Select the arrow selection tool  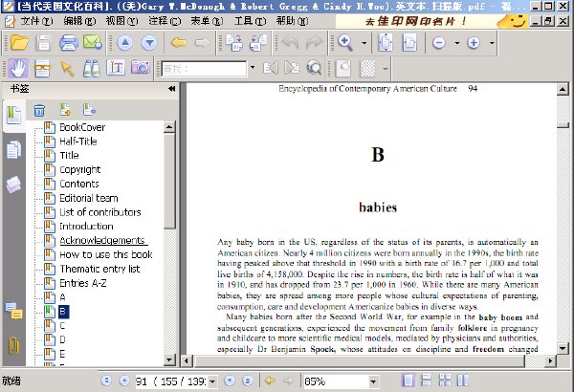(x=67, y=68)
